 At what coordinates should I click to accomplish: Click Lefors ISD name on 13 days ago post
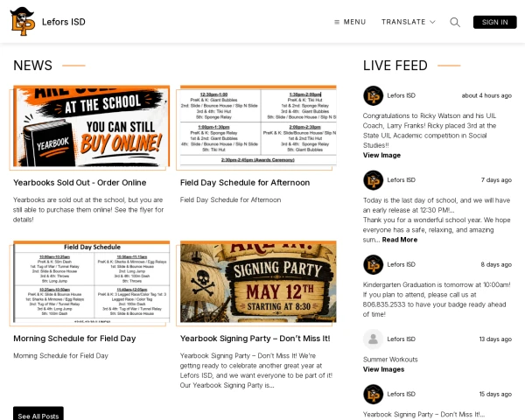[401, 339]
